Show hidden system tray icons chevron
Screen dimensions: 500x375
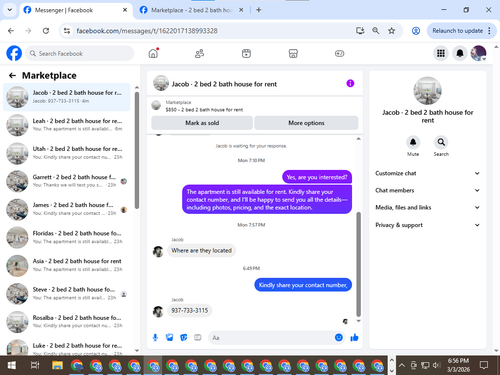coord(402,365)
